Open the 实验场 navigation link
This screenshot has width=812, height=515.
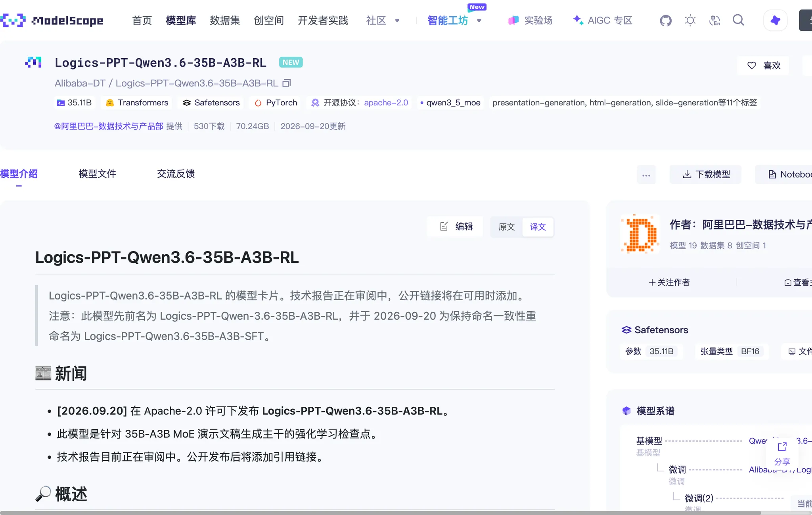530,21
